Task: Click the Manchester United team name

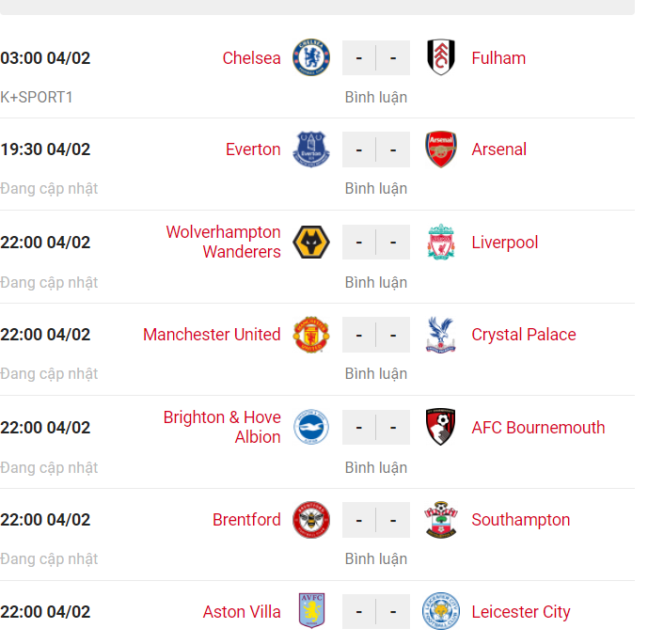Action: pyautogui.click(x=212, y=335)
